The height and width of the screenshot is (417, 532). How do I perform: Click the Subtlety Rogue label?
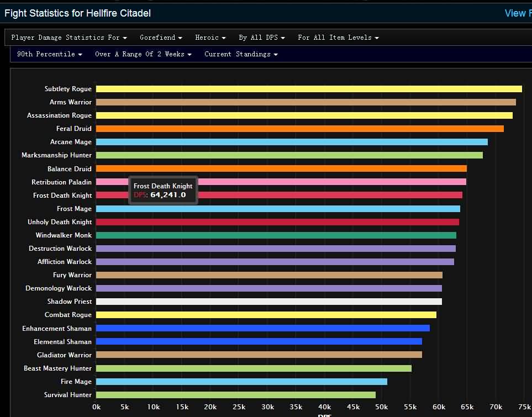68,89
